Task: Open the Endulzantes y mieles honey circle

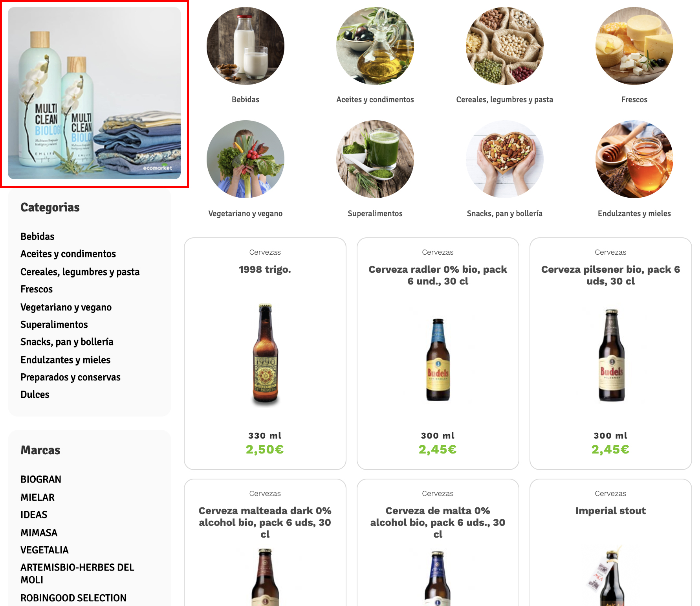Action: tap(634, 159)
